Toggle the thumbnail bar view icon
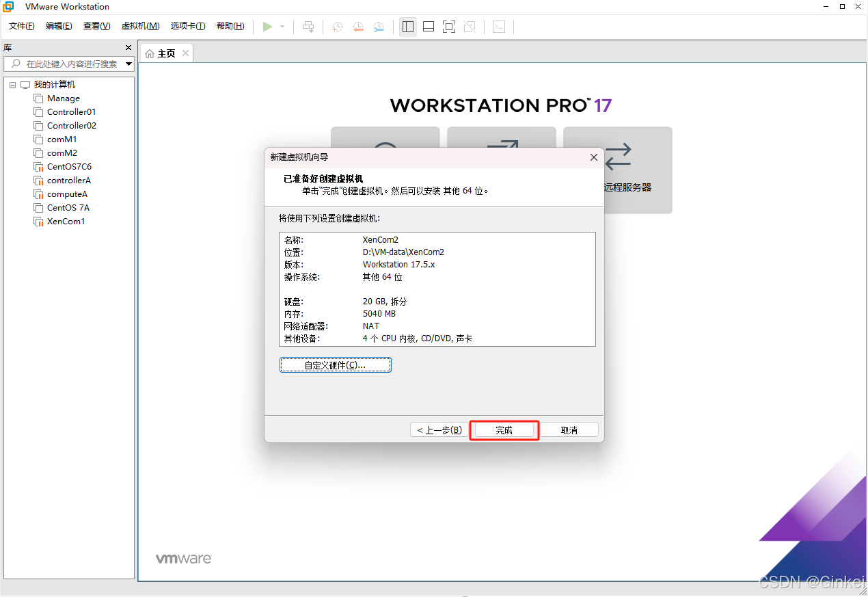Image resolution: width=868 pixels, height=597 pixels. click(x=429, y=27)
